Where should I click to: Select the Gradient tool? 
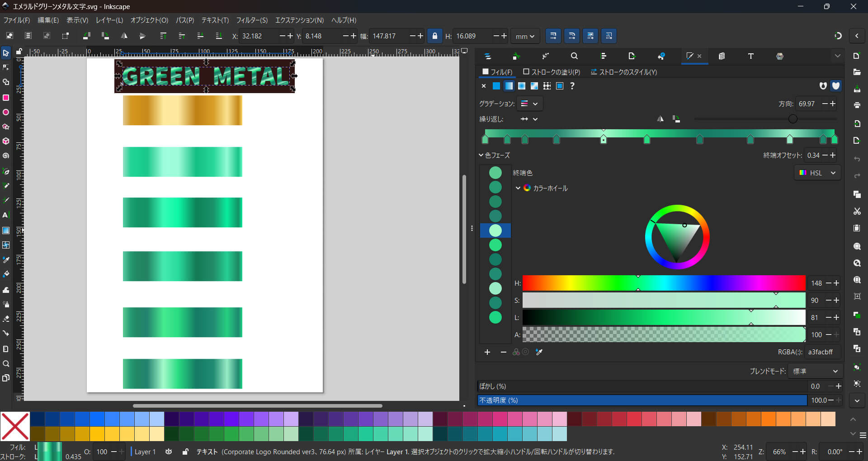click(x=6, y=230)
